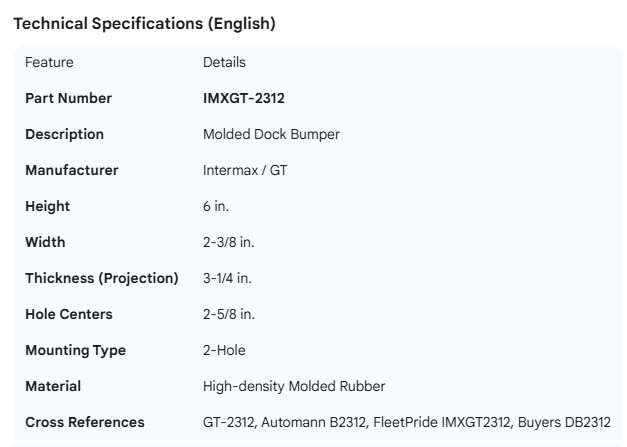Click the Description row label
The height and width of the screenshot is (447, 627).
coord(64,134)
